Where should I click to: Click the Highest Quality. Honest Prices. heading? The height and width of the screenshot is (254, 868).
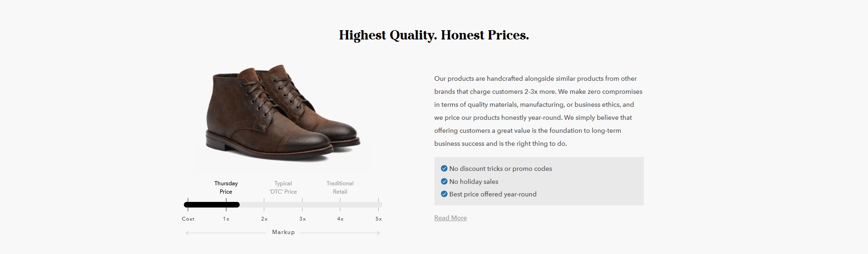[434, 35]
